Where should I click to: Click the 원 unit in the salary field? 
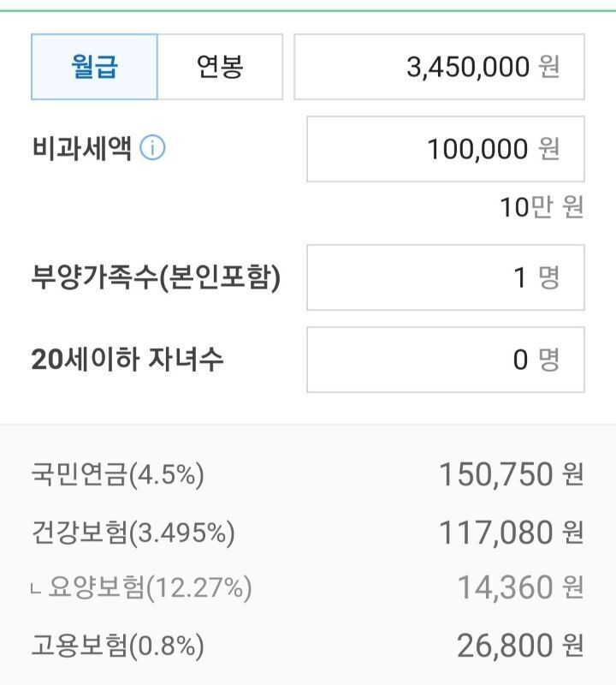point(549,67)
